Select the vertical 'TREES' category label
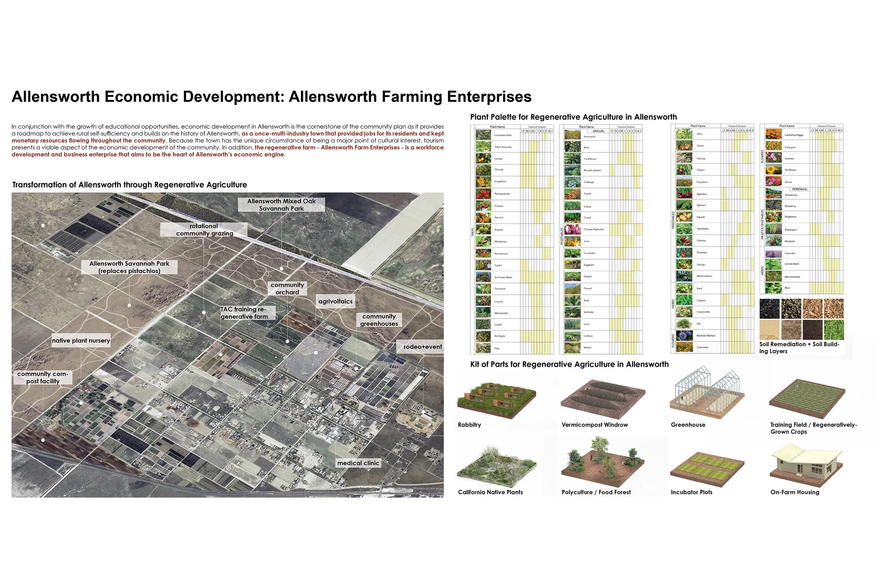 [x=472, y=232]
